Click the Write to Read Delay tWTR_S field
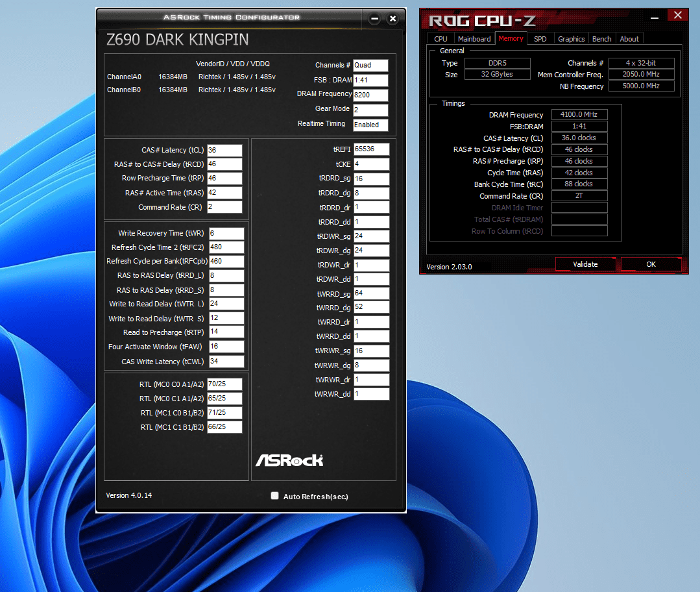Screen dimensions: 700x592 (226, 318)
